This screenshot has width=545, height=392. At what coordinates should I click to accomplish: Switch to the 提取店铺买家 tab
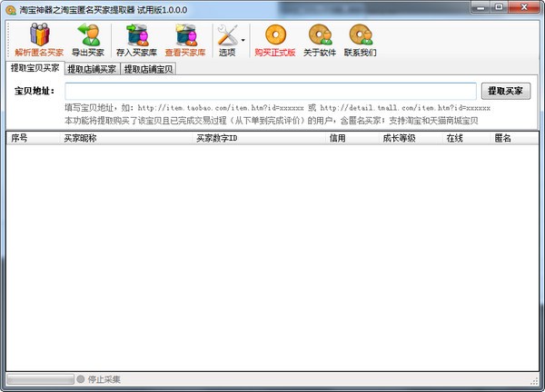[x=92, y=69]
